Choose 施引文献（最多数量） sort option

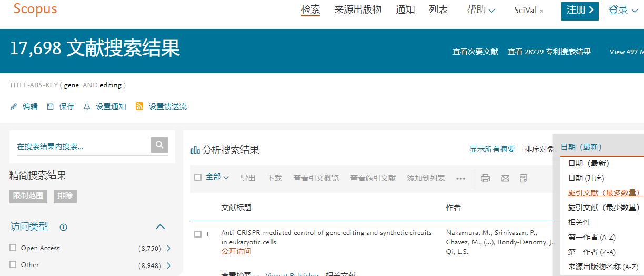tap(603, 193)
